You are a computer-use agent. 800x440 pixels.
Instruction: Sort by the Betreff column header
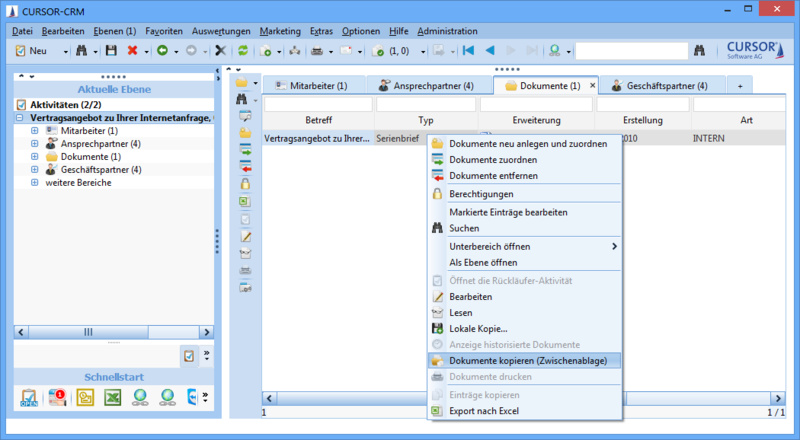point(318,120)
